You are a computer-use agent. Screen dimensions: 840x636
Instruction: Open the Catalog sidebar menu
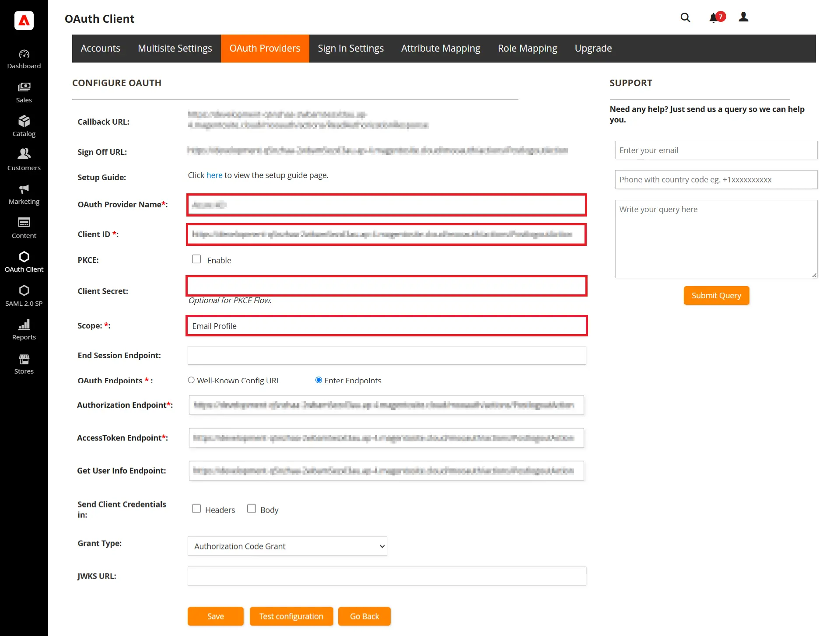(24, 127)
